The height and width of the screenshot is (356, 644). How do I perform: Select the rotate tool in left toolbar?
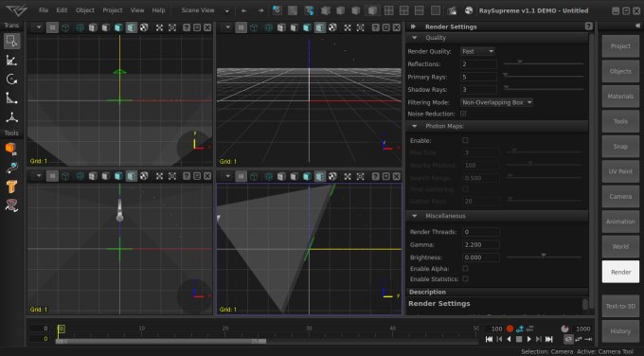[x=11, y=80]
